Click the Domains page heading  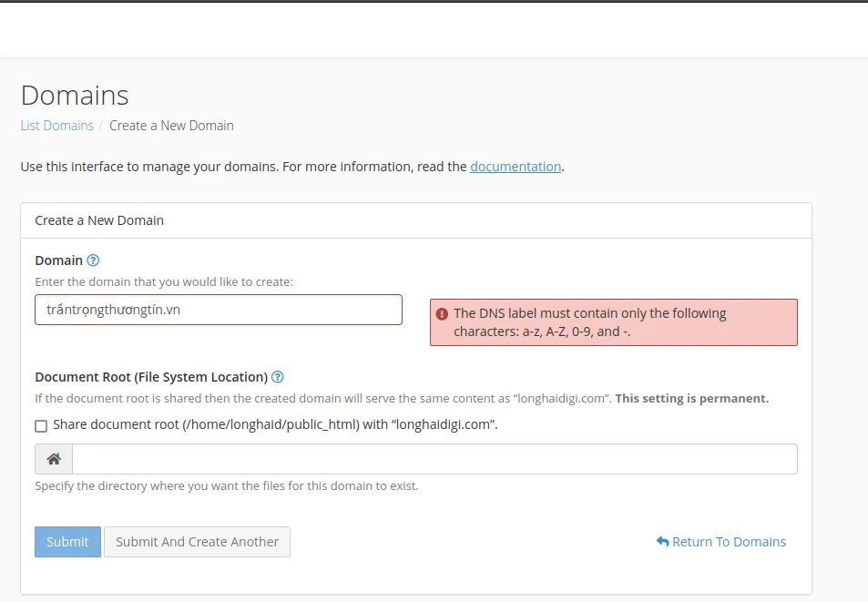[75, 96]
